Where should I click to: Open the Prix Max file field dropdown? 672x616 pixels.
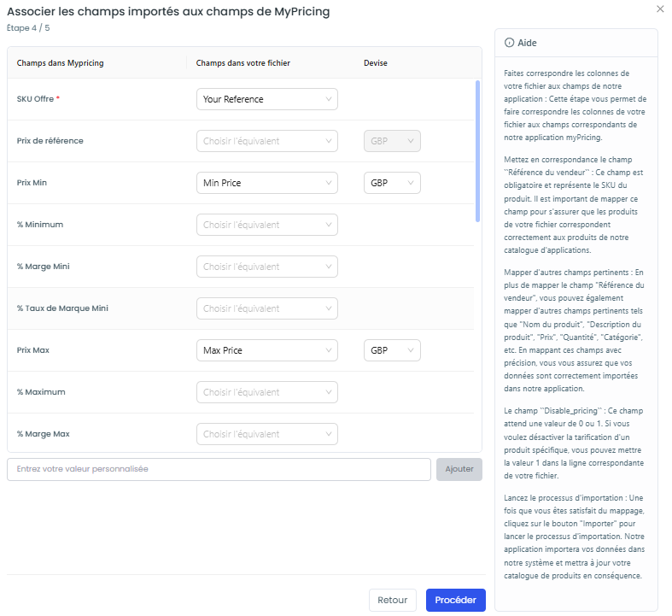point(266,350)
